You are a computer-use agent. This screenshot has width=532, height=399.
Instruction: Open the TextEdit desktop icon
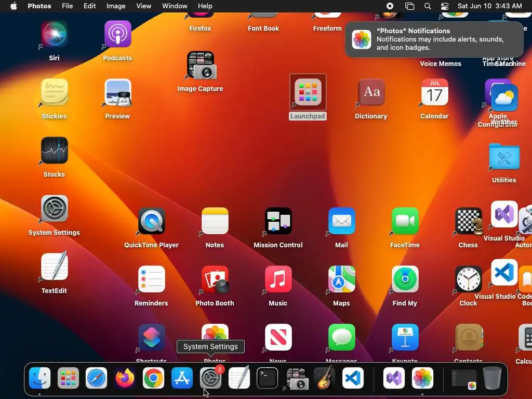click(54, 267)
